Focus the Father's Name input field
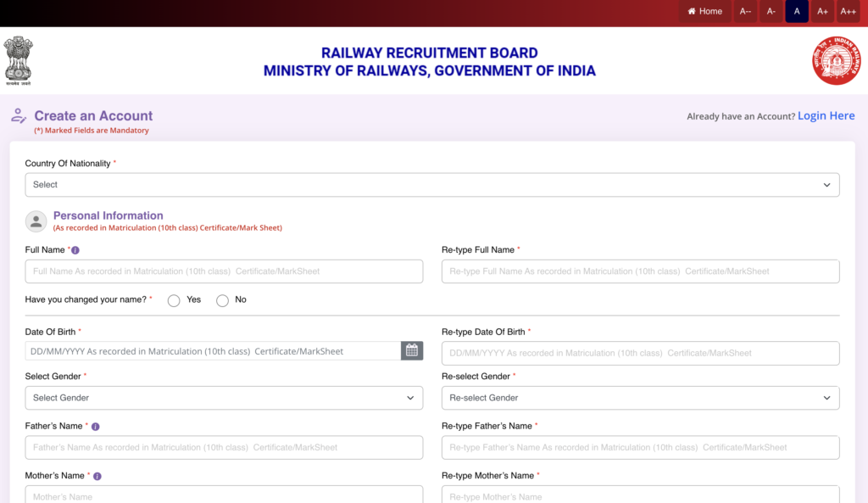Viewport: 868px width, 503px height. coord(224,448)
